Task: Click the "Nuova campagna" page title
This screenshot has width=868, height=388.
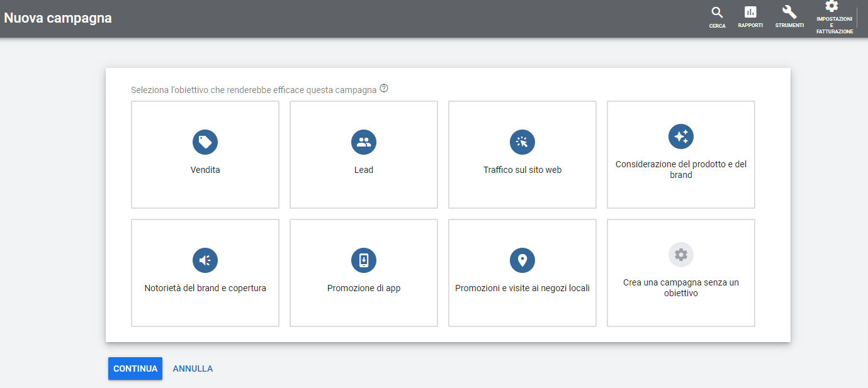Action: [58, 18]
